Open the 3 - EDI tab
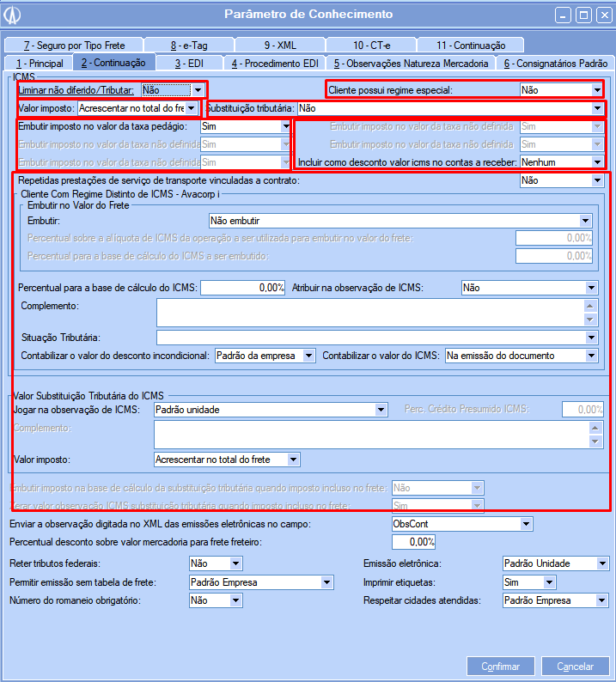 pyautogui.click(x=190, y=63)
